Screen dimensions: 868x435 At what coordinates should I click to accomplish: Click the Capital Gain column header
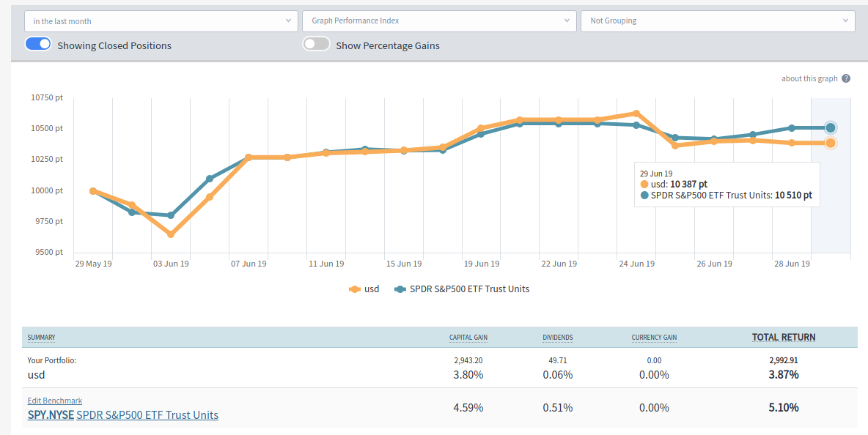pyautogui.click(x=468, y=338)
